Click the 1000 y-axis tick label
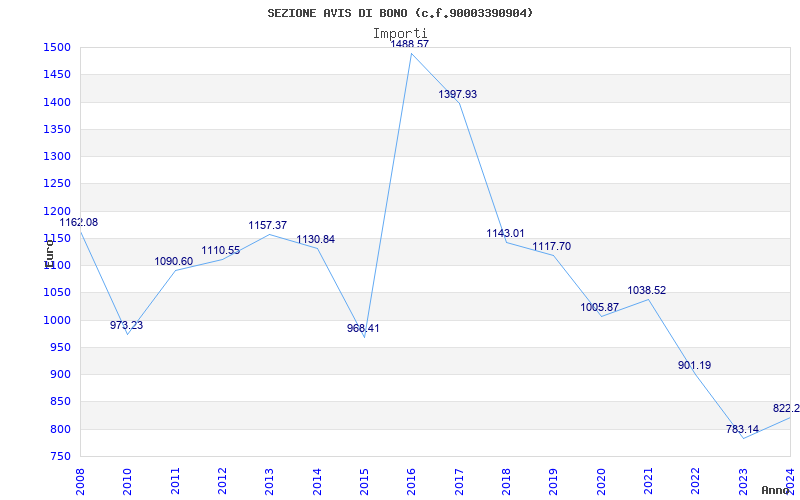This screenshot has height=500, width=800. click(57, 320)
